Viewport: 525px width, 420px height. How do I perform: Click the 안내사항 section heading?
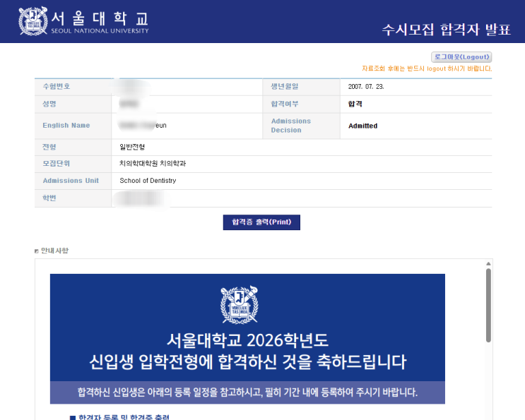pos(54,251)
